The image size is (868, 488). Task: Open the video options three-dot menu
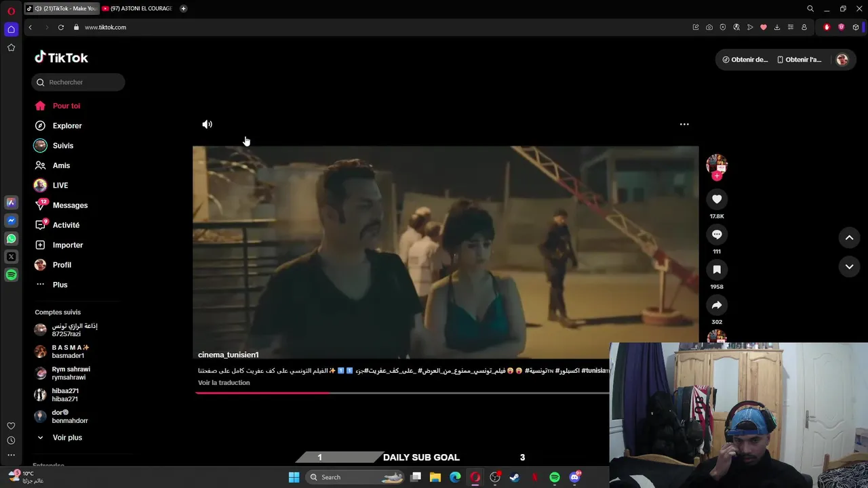(684, 125)
